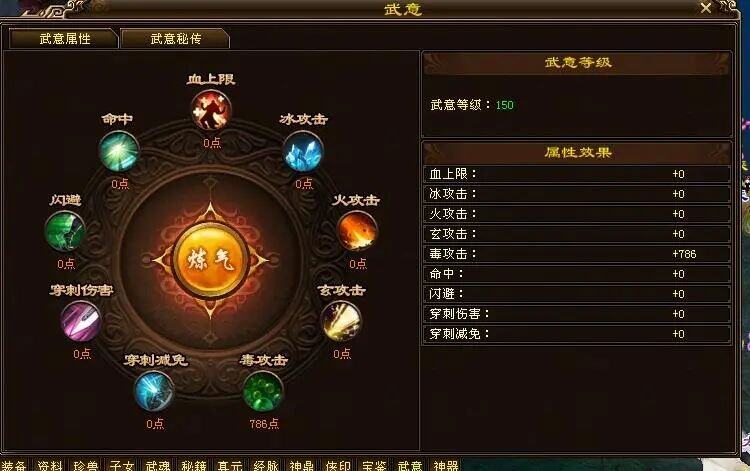Select the 穿刺减免 icon
The height and width of the screenshot is (471, 750).
[x=154, y=391]
